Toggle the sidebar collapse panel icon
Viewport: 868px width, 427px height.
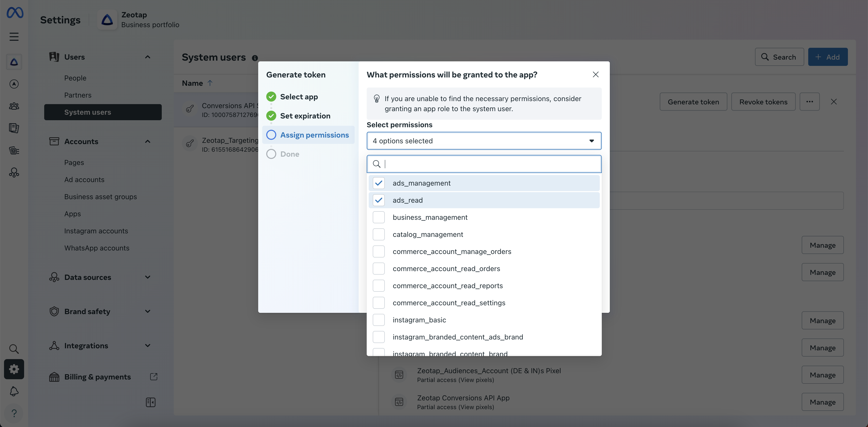coord(150,402)
